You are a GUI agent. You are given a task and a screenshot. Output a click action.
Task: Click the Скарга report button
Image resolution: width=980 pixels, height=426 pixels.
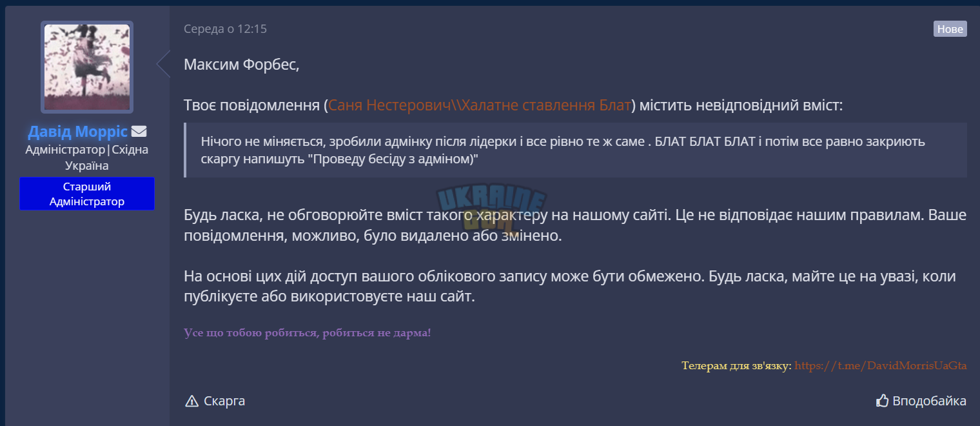pos(215,401)
